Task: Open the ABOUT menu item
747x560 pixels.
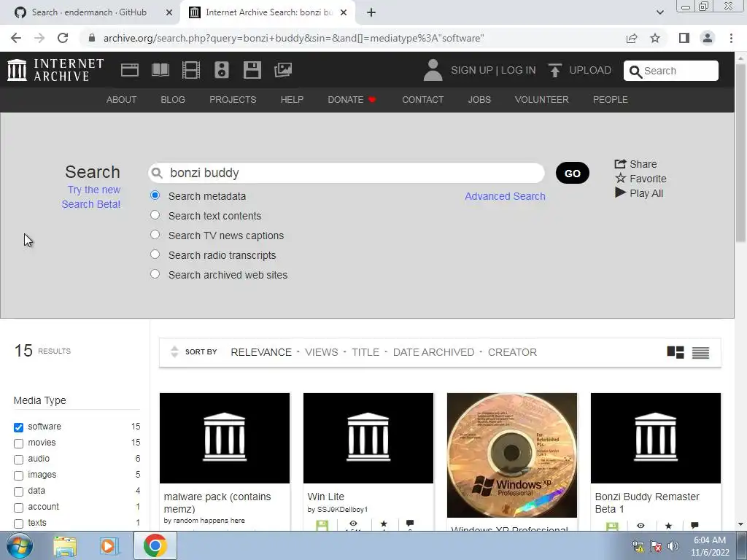Action: [122, 99]
